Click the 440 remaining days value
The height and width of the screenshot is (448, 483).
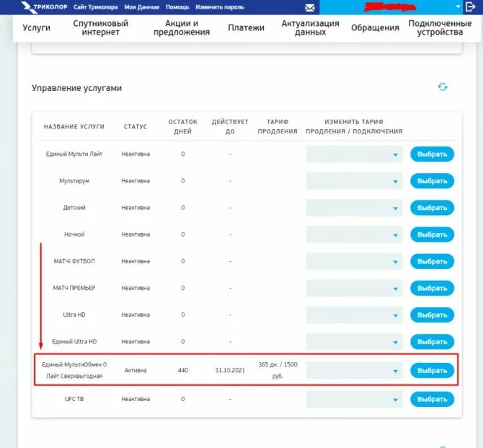pos(183,370)
